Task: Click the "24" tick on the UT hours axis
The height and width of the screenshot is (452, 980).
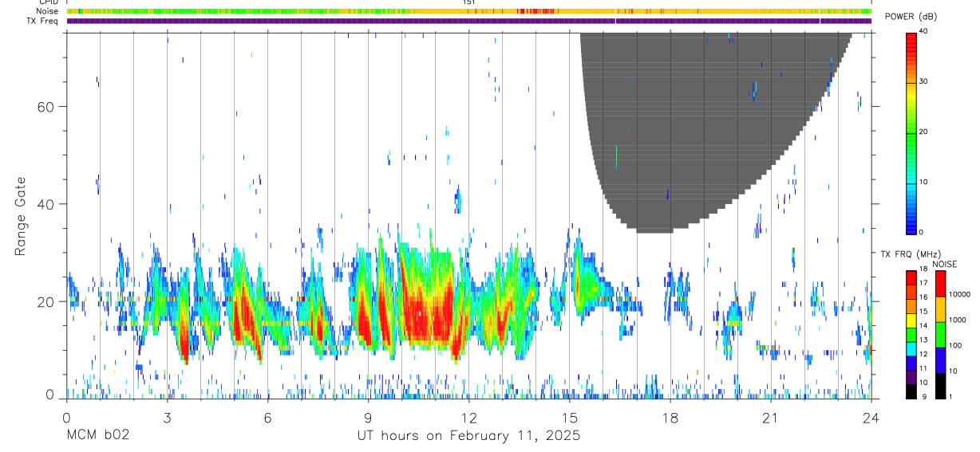Action: [x=871, y=417]
